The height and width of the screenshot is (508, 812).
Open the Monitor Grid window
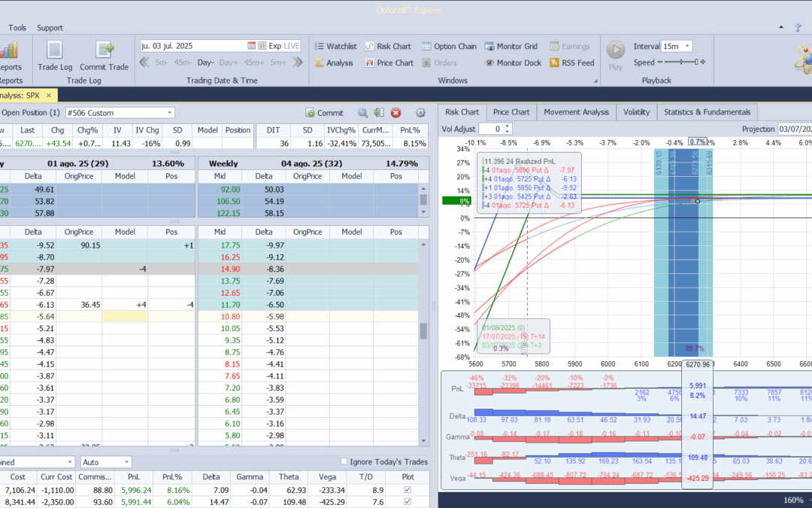(511, 46)
